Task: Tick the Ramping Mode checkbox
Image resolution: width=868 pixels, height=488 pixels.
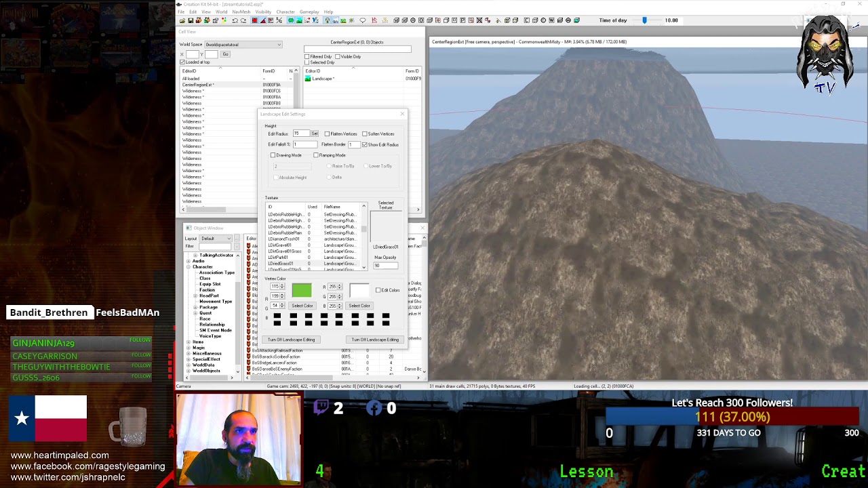Action: pos(316,155)
